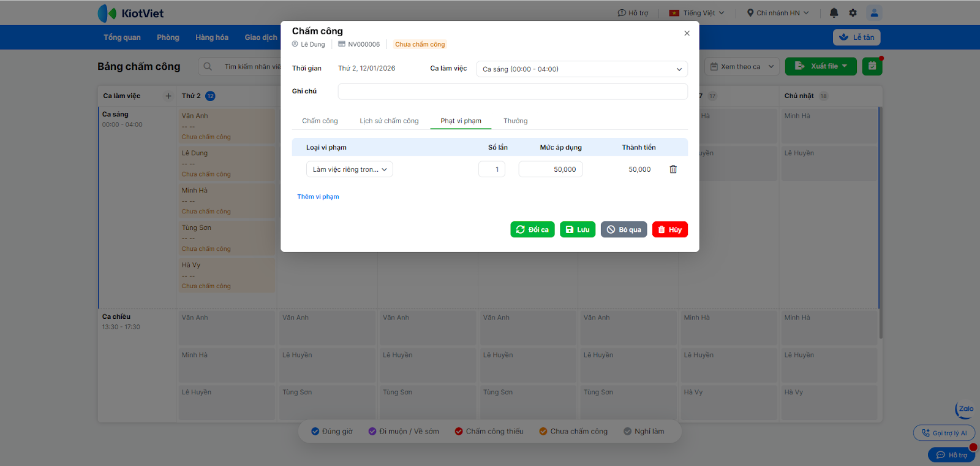Open the Zalo chat icon

pyautogui.click(x=965, y=410)
